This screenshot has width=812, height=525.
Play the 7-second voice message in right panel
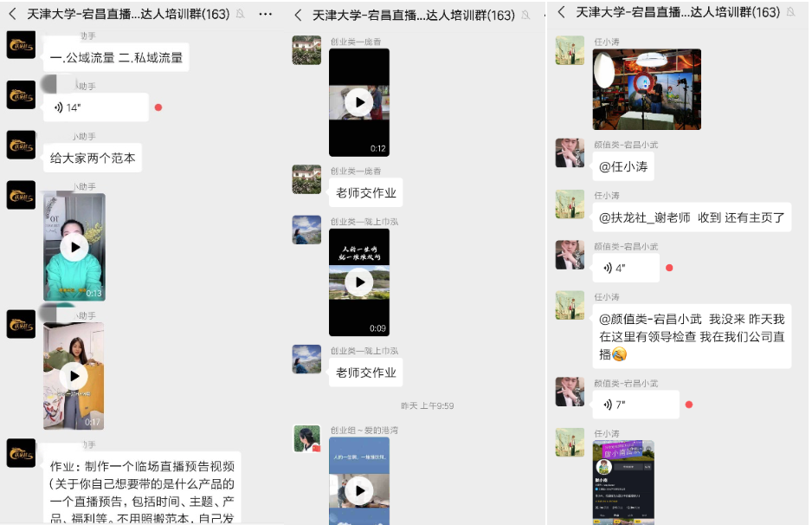tap(635, 404)
